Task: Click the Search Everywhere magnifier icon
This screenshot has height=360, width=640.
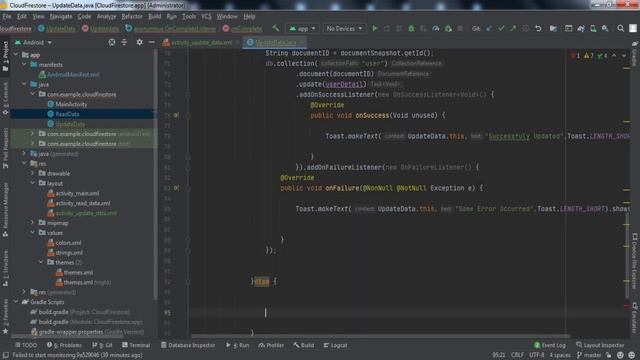Action: [x=620, y=29]
